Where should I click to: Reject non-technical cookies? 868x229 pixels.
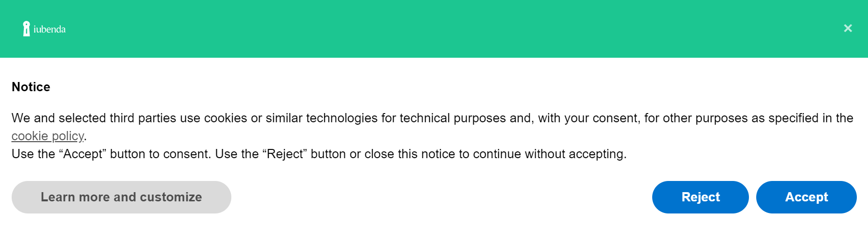tap(700, 197)
